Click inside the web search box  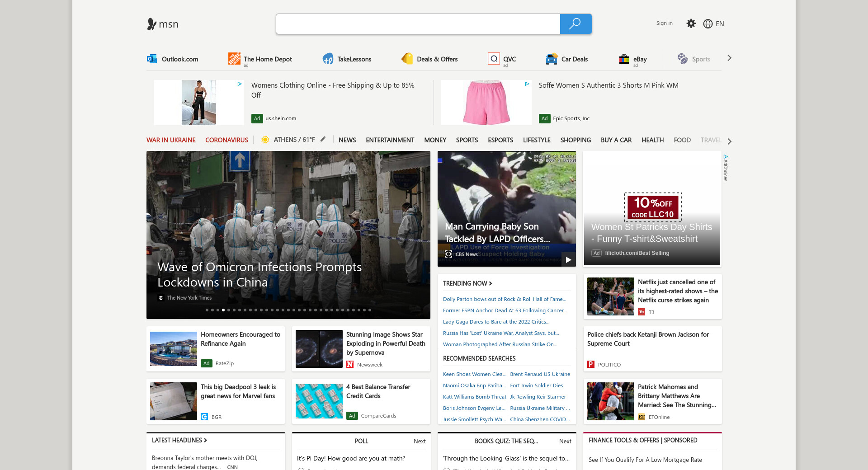pos(418,24)
